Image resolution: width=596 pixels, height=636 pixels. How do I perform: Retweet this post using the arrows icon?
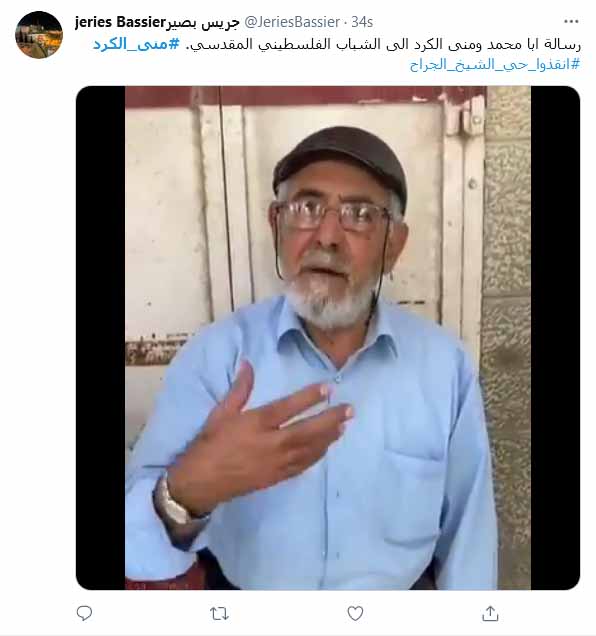coord(219,614)
